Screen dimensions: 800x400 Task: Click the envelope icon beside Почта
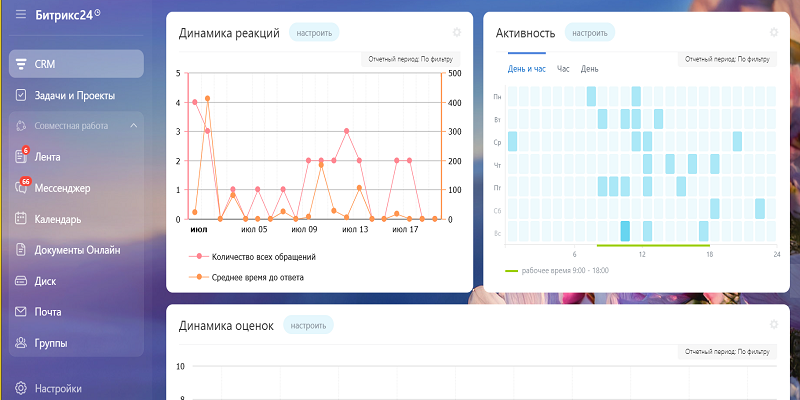(21, 312)
